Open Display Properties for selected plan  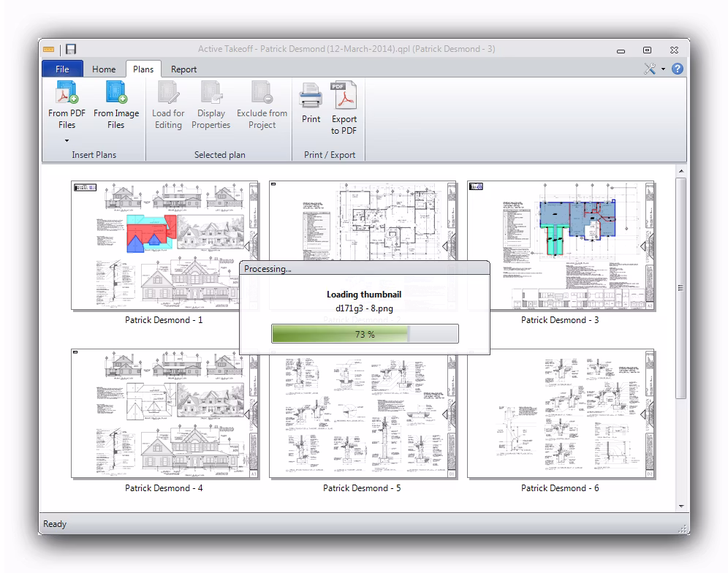point(211,94)
